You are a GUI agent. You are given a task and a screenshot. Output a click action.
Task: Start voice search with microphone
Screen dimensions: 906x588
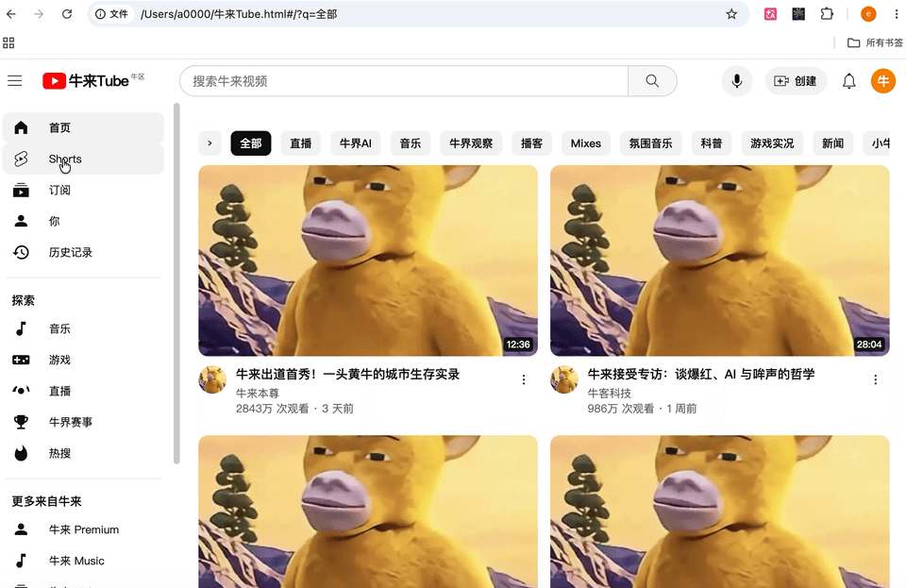737,81
